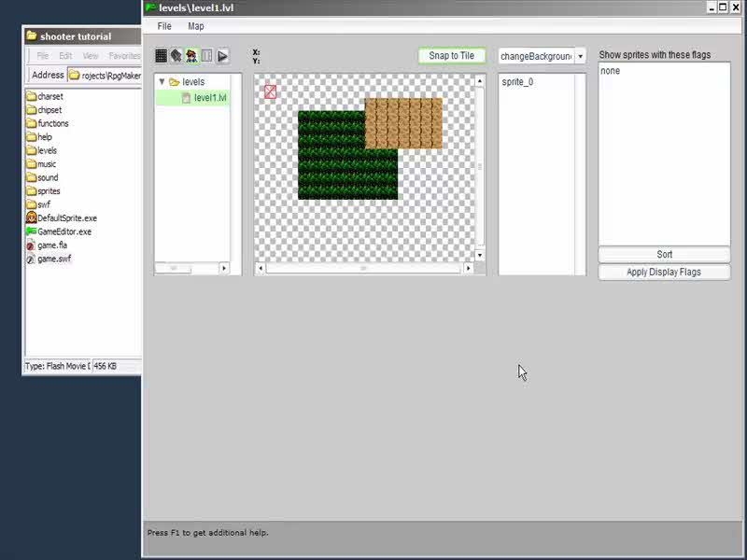This screenshot has height=560, width=747.
Task: Click the tile paint tool icon
Action: [176, 56]
